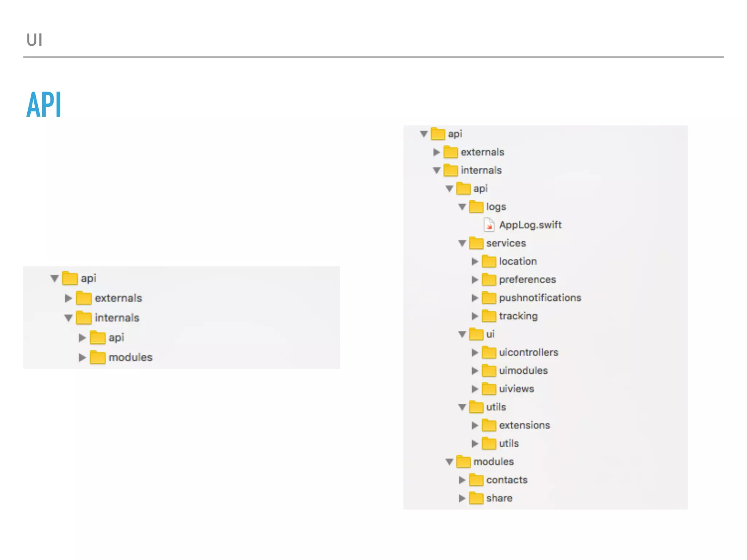Click the tracking row label

[518, 316]
